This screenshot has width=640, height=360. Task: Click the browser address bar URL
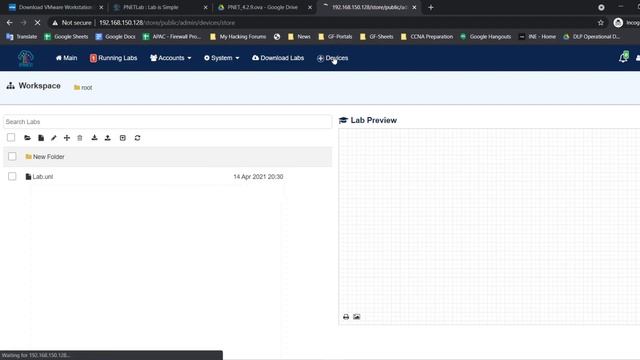coord(167,23)
